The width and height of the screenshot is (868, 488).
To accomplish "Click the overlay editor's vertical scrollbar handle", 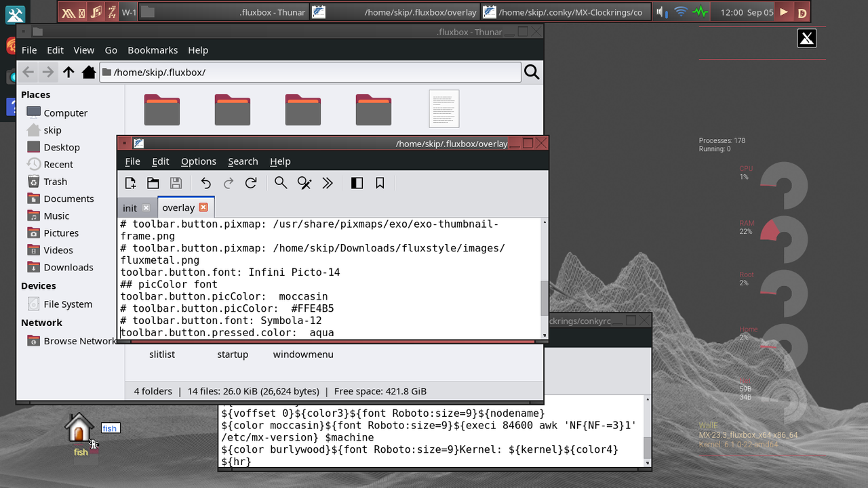I will click(x=544, y=297).
